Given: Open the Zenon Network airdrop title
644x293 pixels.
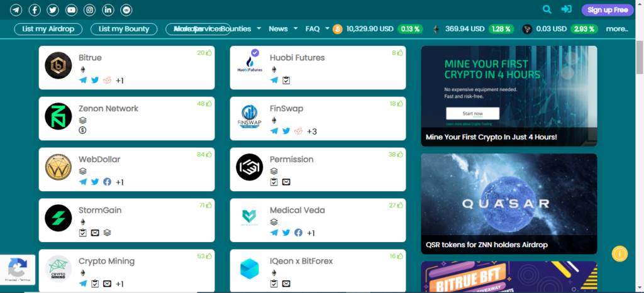Looking at the screenshot, I should tap(108, 109).
